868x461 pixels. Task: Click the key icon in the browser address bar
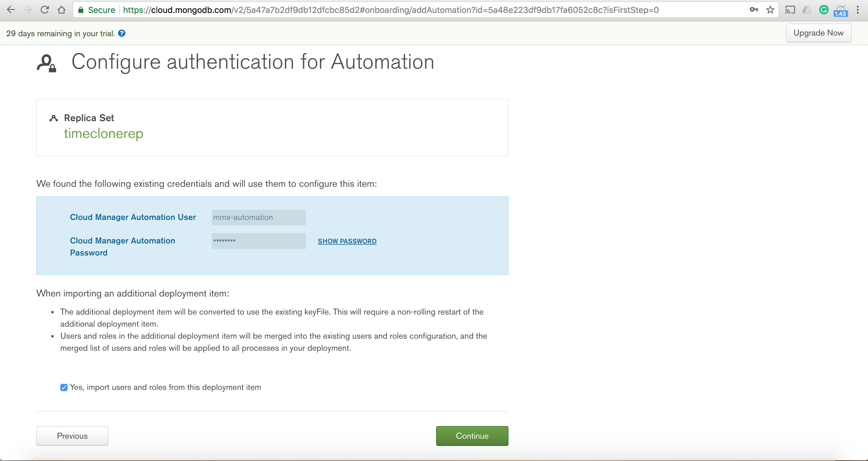pos(753,10)
